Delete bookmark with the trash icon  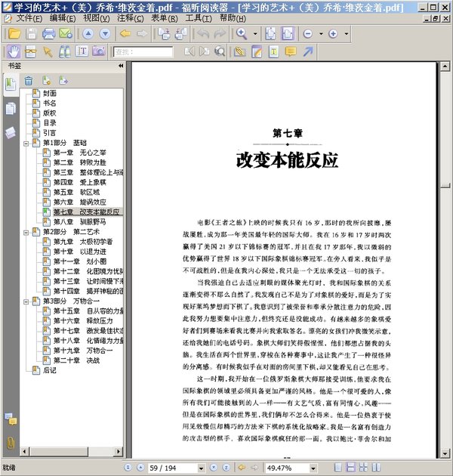(x=28, y=81)
